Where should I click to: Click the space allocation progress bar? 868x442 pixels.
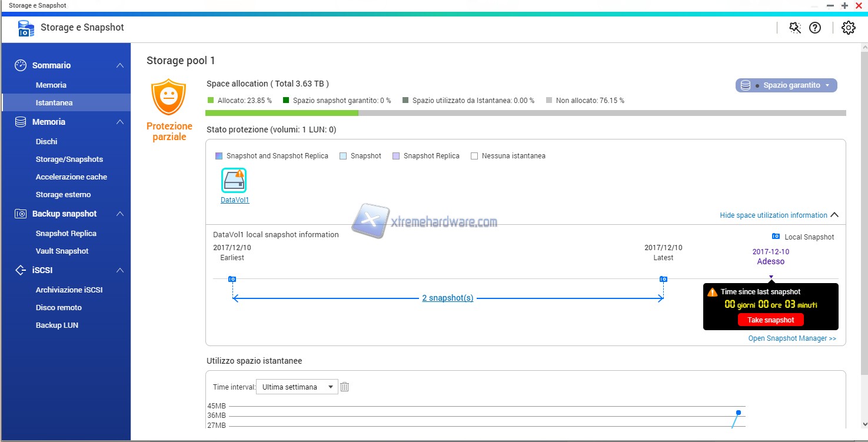coord(525,113)
